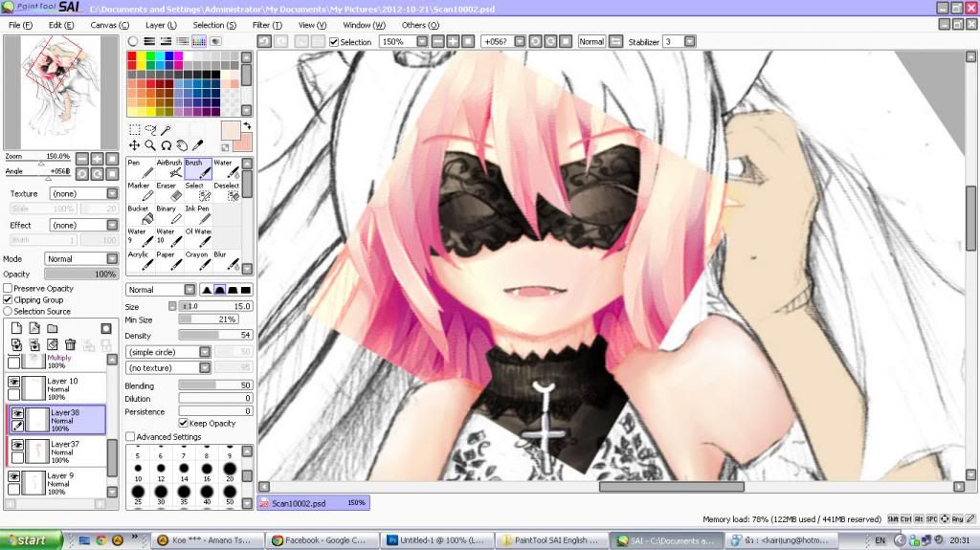Image resolution: width=980 pixels, height=550 pixels.
Task: Select Layer38 in the layer list
Action: [56, 419]
